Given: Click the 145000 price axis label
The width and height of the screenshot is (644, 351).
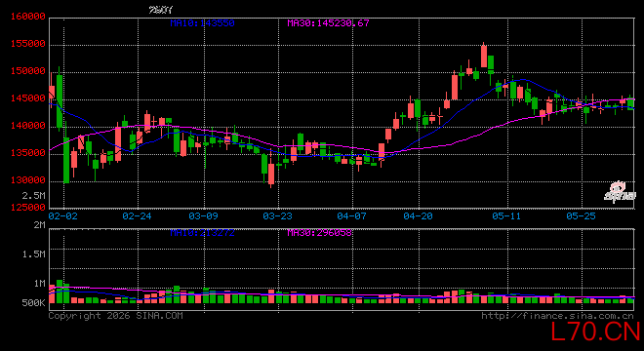Looking at the screenshot, I should tap(27, 98).
